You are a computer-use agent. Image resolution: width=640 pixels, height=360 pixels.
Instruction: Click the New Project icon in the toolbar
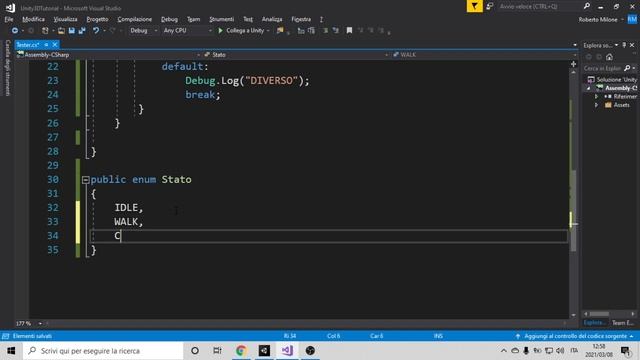click(45, 31)
